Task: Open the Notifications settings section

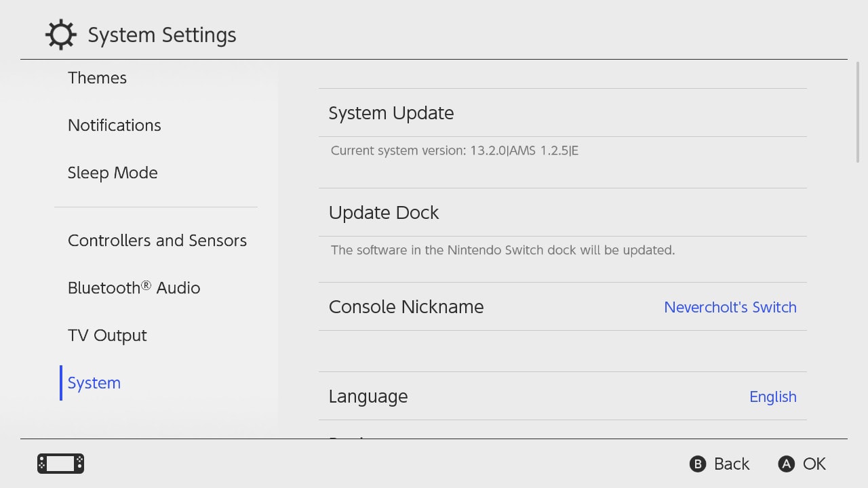Action: point(114,125)
